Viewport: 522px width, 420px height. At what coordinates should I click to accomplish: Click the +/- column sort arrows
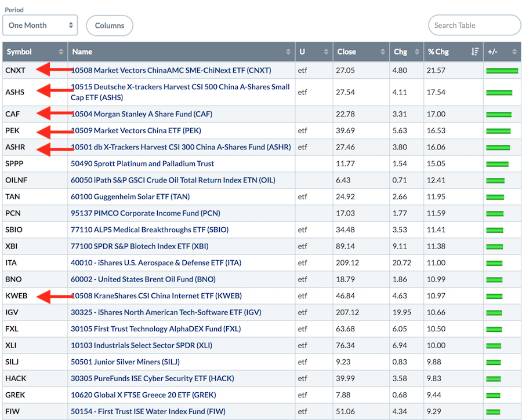click(x=514, y=52)
